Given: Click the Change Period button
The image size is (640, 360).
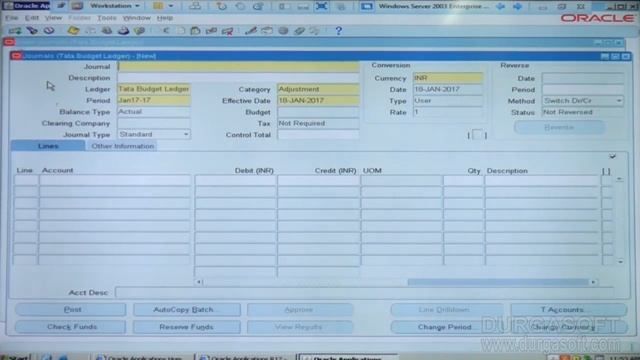Looking at the screenshot, I should click(x=445, y=327).
